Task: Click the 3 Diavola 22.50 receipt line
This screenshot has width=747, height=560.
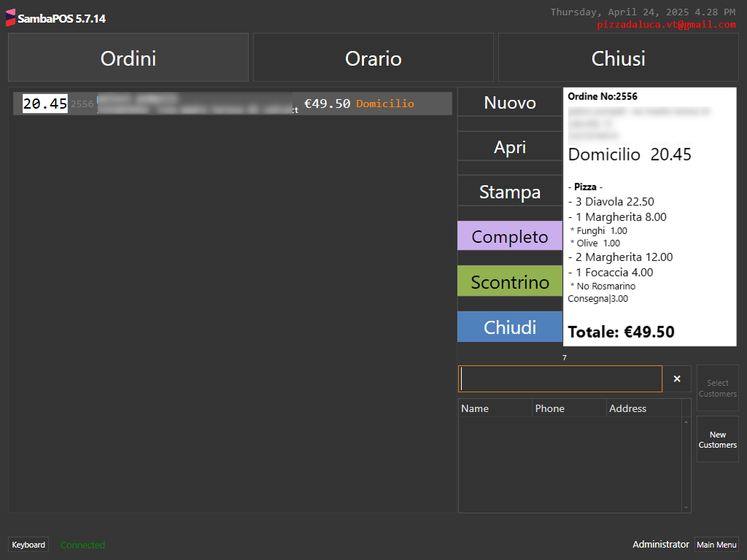Action: tap(611, 201)
